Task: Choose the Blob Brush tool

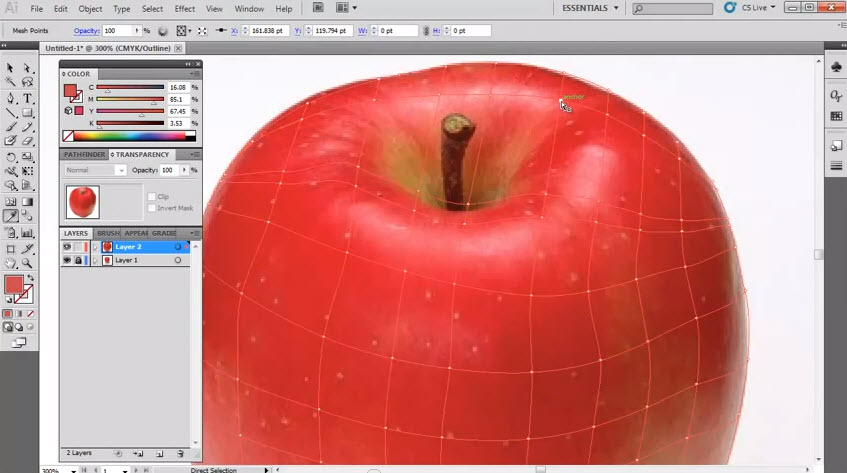Action: pyautogui.click(x=10, y=141)
